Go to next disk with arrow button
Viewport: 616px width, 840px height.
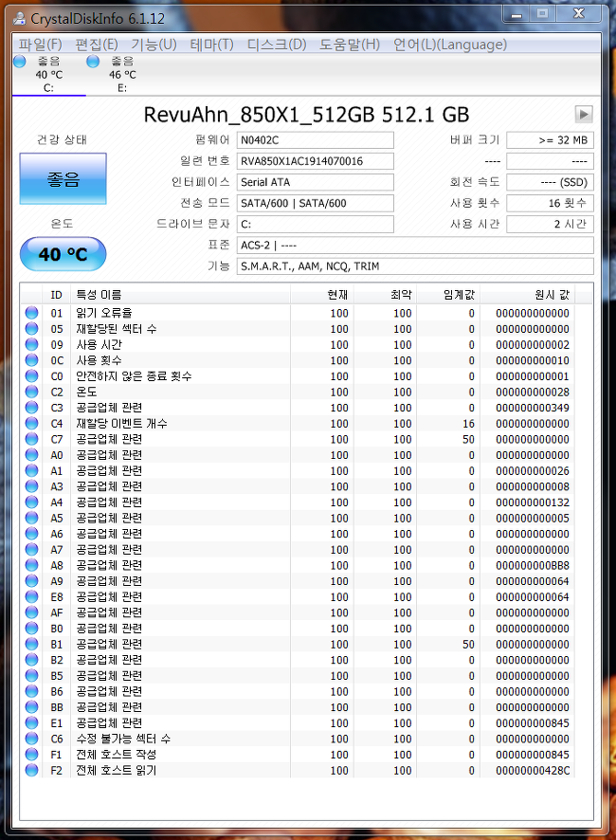point(584,114)
